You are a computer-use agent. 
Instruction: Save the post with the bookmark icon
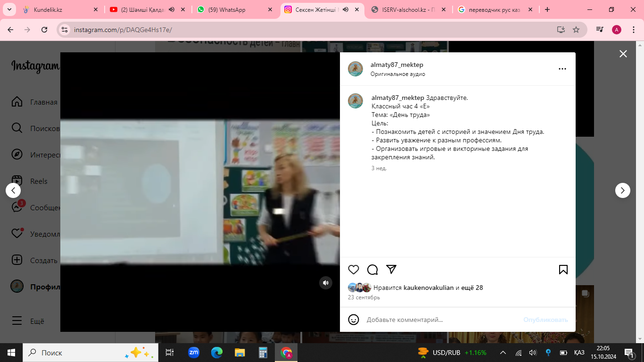[563, 270]
